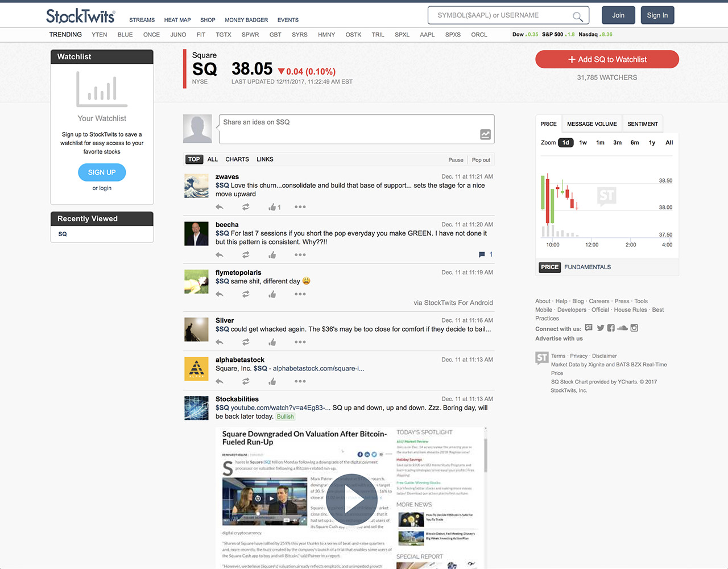The width and height of the screenshot is (728, 569).
Task: Select the 1d chart zoom
Action: (565, 143)
